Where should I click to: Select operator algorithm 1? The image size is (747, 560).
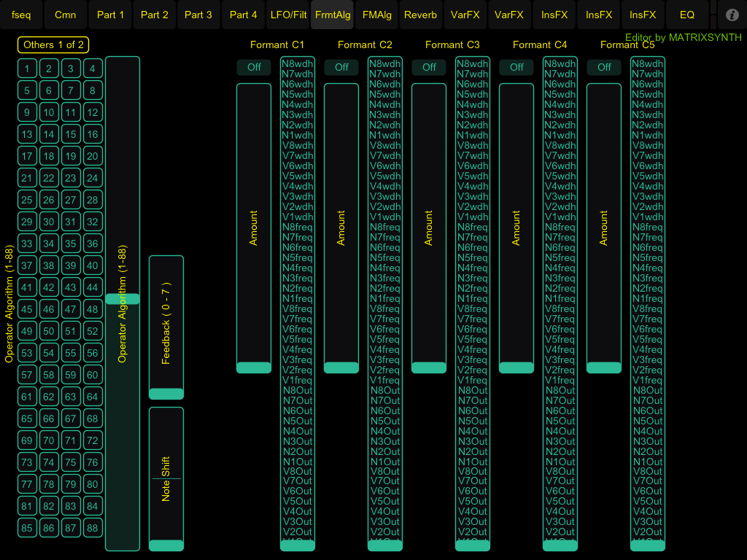click(27, 69)
